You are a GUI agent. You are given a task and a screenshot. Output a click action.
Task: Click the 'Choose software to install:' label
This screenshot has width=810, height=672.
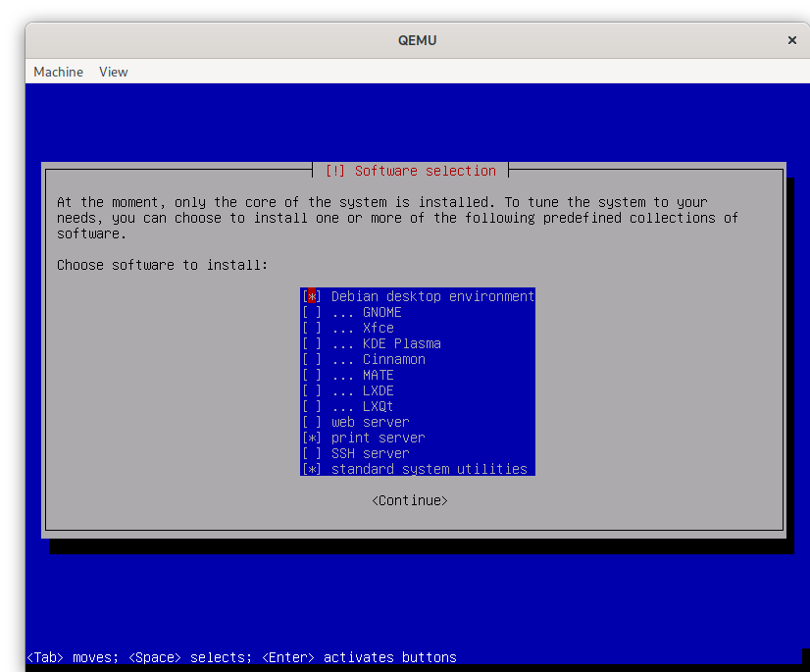coord(162,265)
